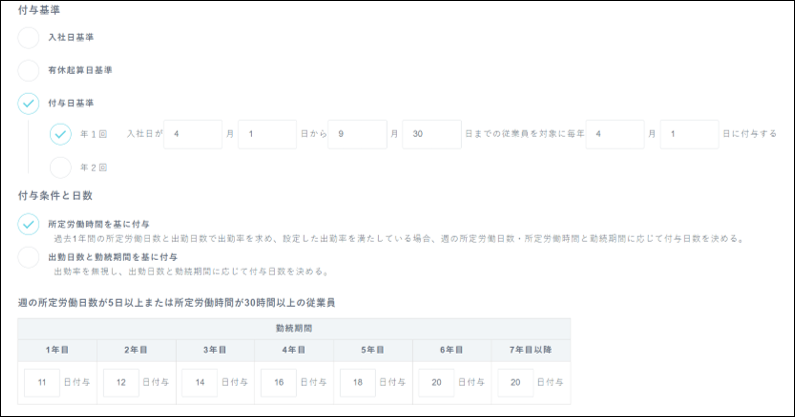The image size is (795, 417).
Task: Click the grant month field after 毎年
Action: [614, 134]
